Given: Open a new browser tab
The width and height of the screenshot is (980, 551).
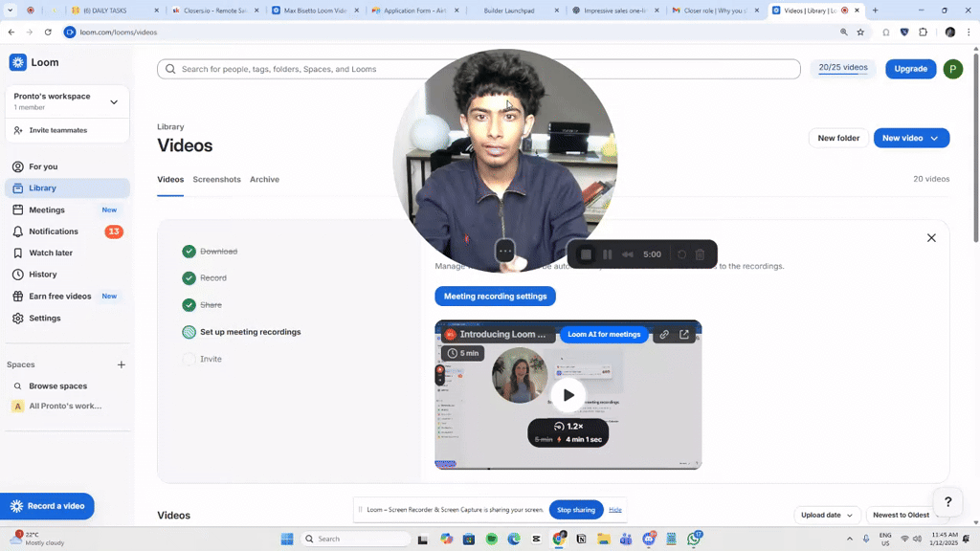Looking at the screenshot, I should tap(875, 11).
